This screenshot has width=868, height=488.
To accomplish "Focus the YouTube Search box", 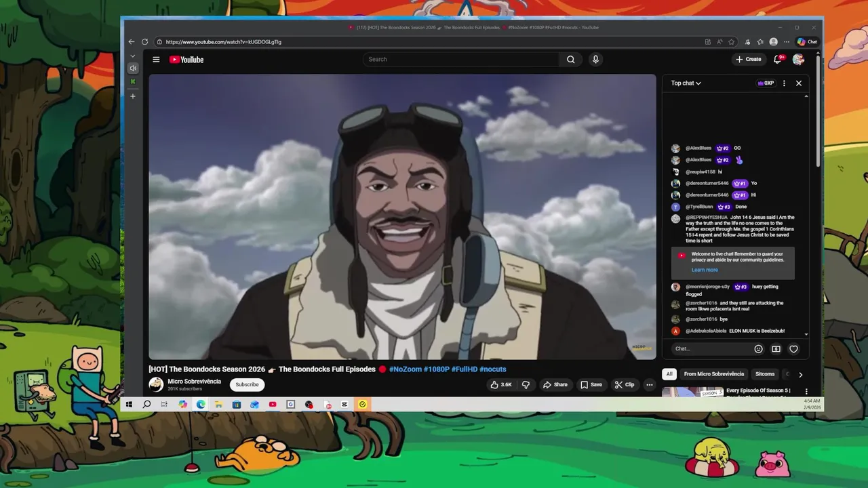I will [x=461, y=60].
